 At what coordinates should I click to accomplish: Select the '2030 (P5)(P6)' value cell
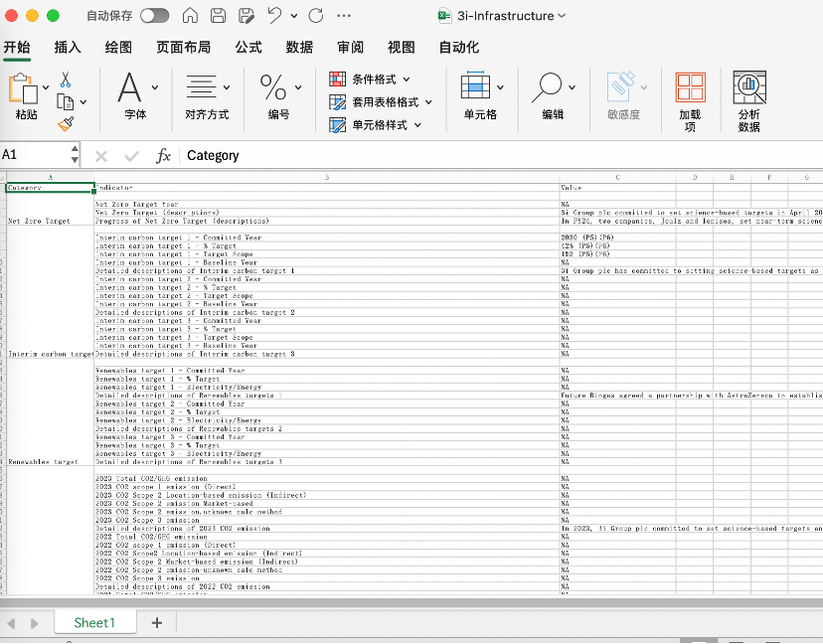pyautogui.click(x=618, y=238)
